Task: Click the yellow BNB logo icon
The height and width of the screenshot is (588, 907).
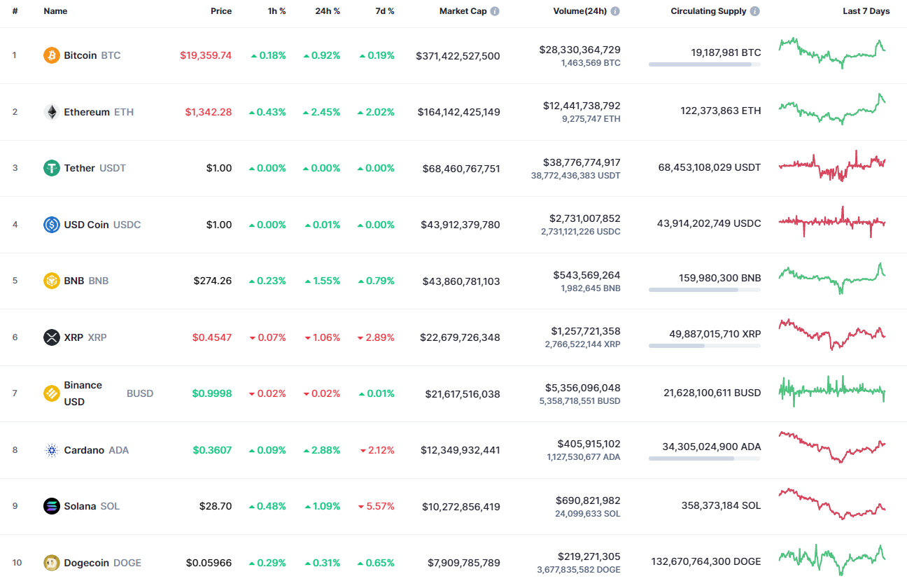Action: tap(52, 281)
